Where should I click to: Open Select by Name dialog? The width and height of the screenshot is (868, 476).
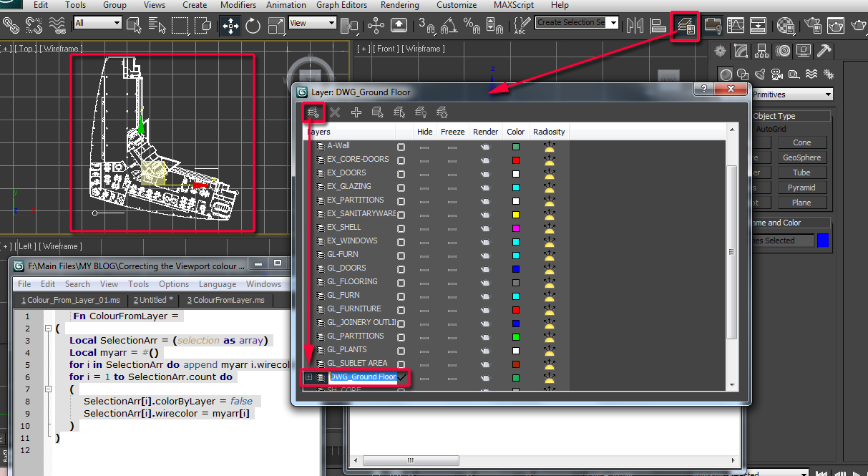(x=157, y=26)
